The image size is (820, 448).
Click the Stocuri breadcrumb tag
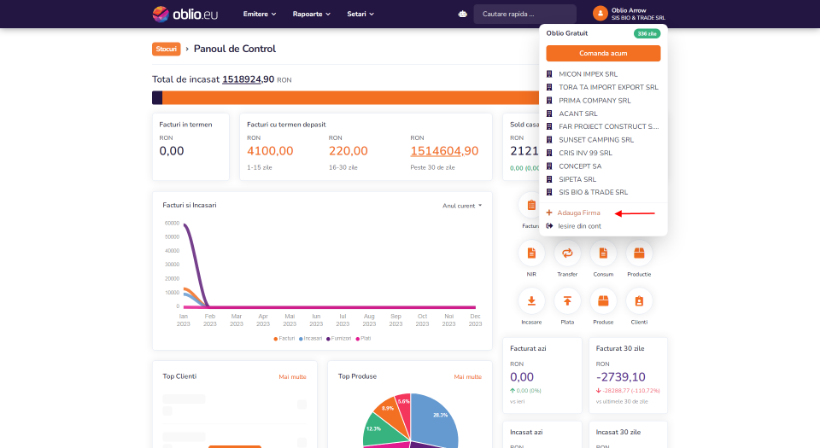pos(166,49)
